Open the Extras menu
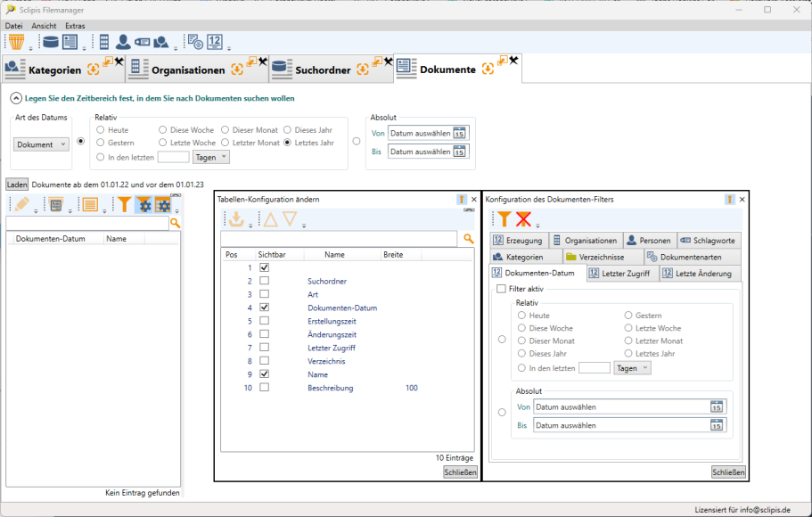 (x=75, y=25)
